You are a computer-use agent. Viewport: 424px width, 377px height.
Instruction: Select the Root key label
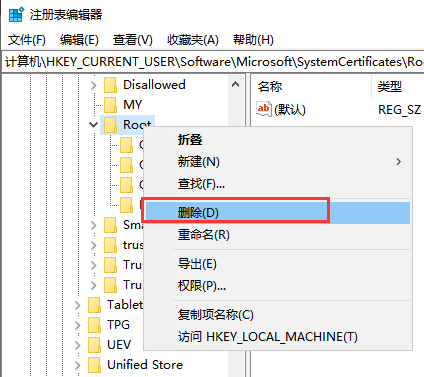pyautogui.click(x=137, y=125)
